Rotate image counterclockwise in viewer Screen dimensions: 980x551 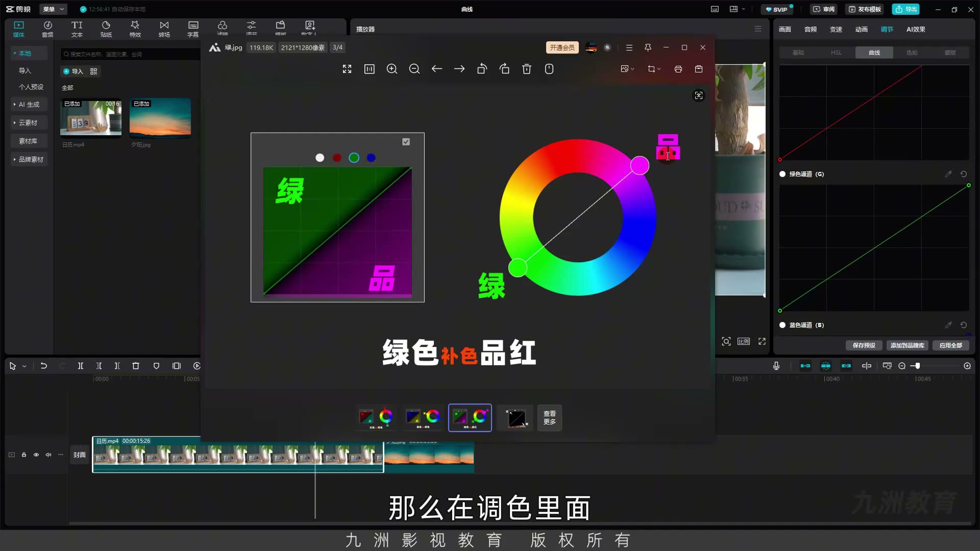pyautogui.click(x=482, y=69)
